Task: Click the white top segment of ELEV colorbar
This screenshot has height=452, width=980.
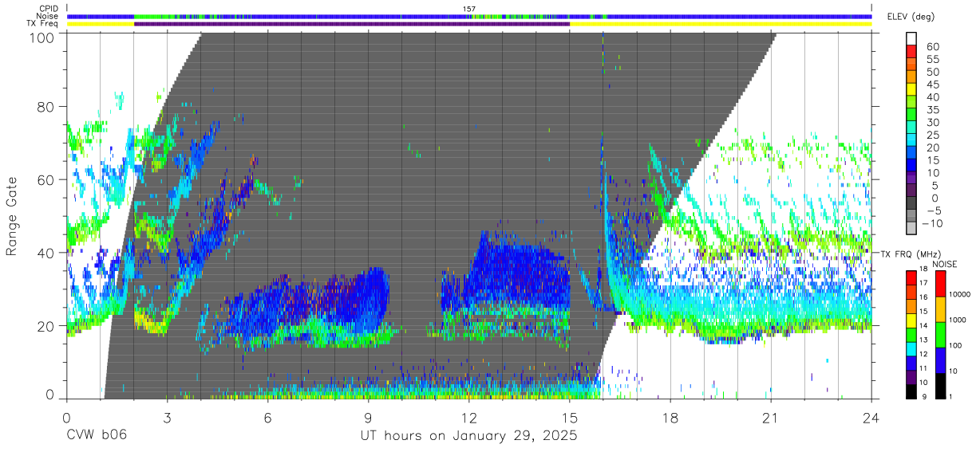Action: click(x=911, y=39)
